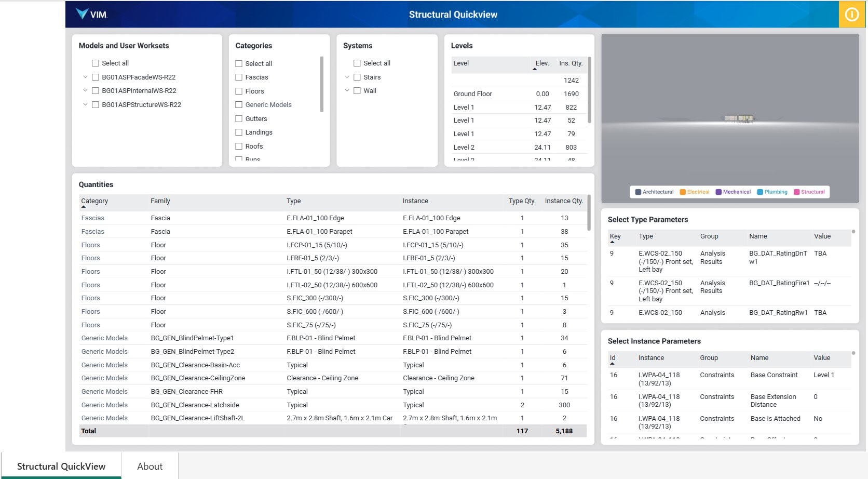Click the Structural legend marker

click(796, 192)
